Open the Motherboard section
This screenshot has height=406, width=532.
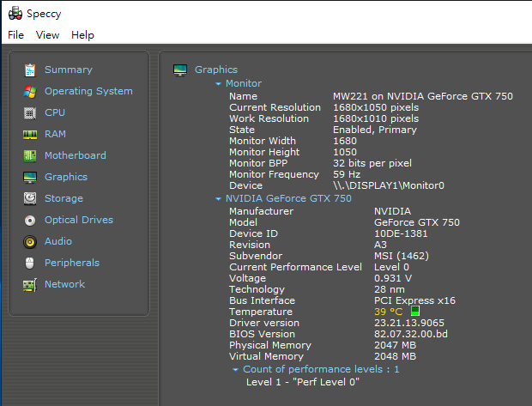click(76, 155)
